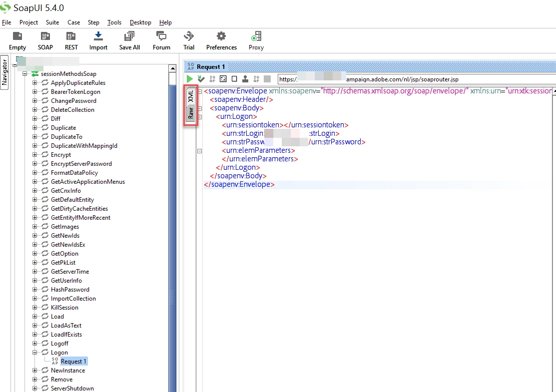This screenshot has height=392, width=556.
Task: Select the NewInstance operation
Action: pos(68,371)
